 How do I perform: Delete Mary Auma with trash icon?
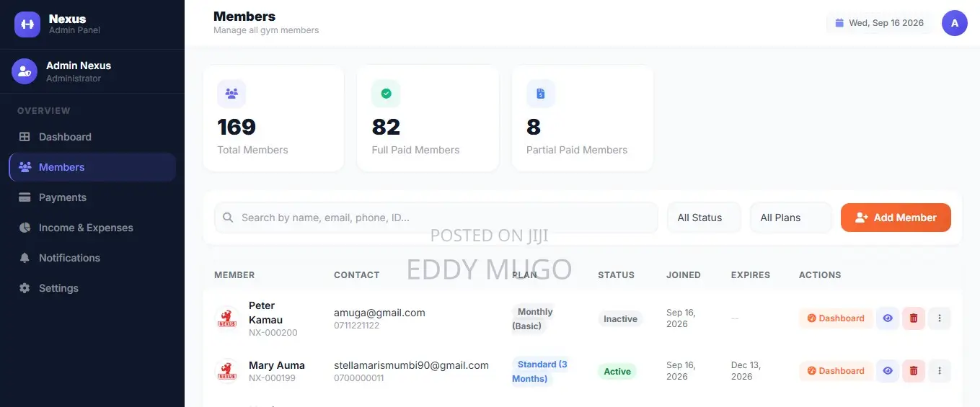click(x=914, y=371)
